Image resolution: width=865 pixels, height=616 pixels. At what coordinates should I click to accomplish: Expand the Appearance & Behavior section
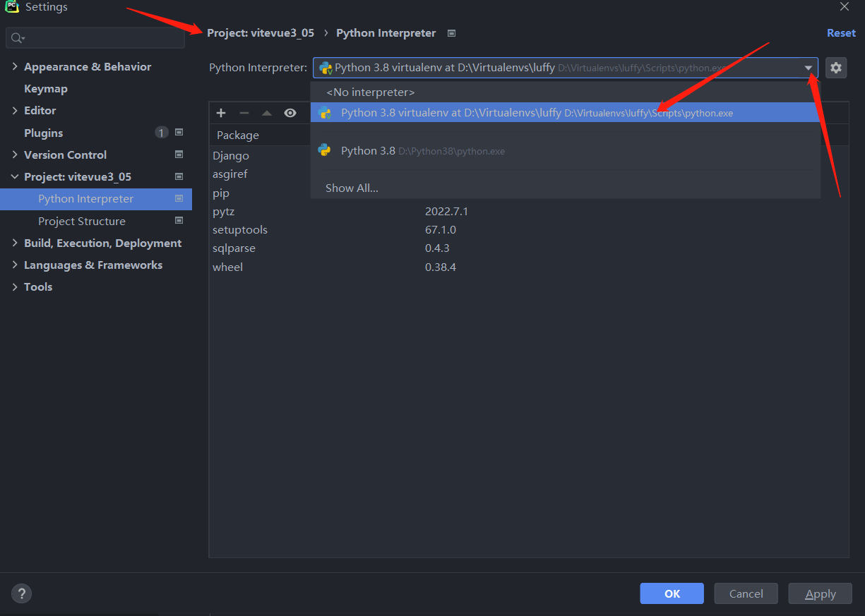tap(15, 66)
